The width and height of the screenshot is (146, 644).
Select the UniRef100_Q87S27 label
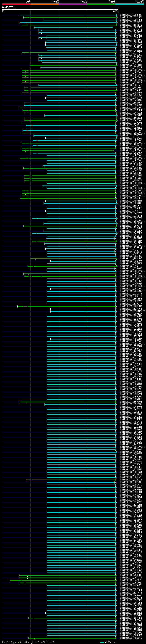point(131,314)
